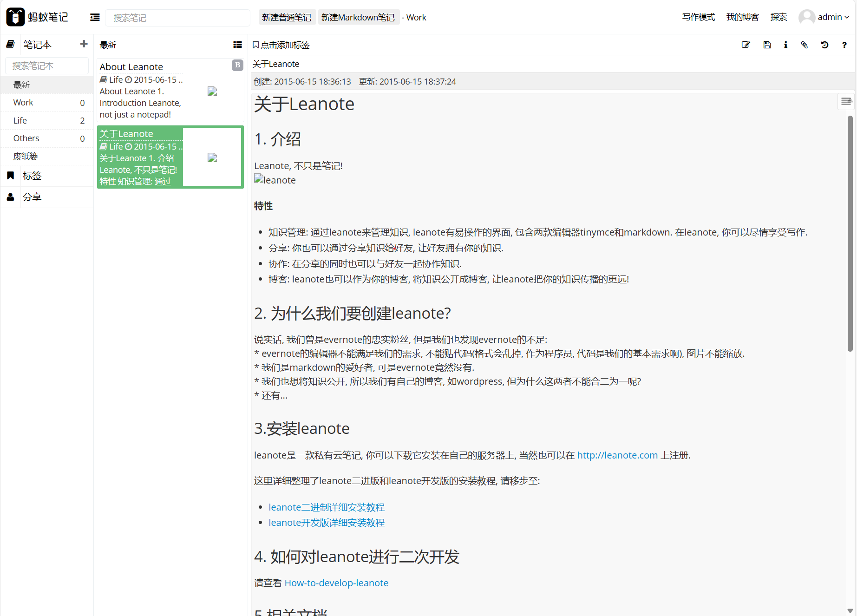The width and height of the screenshot is (857, 616).
Task: Open note info icon
Action: point(785,45)
